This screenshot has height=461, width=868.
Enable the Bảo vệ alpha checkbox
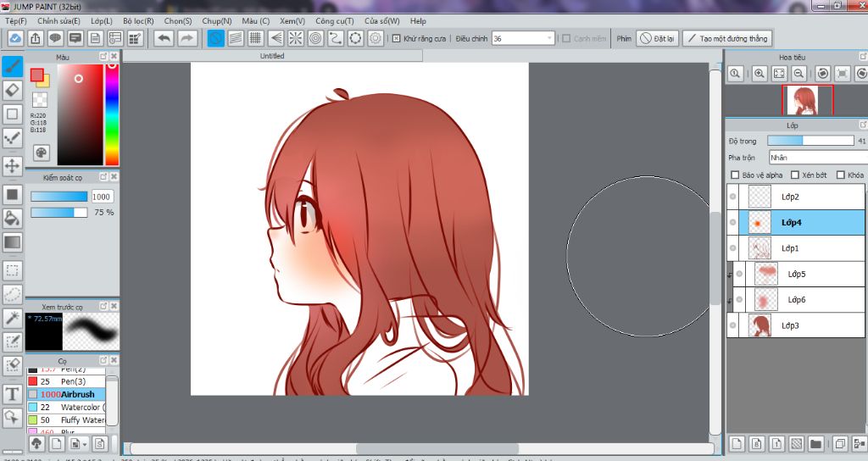click(735, 175)
